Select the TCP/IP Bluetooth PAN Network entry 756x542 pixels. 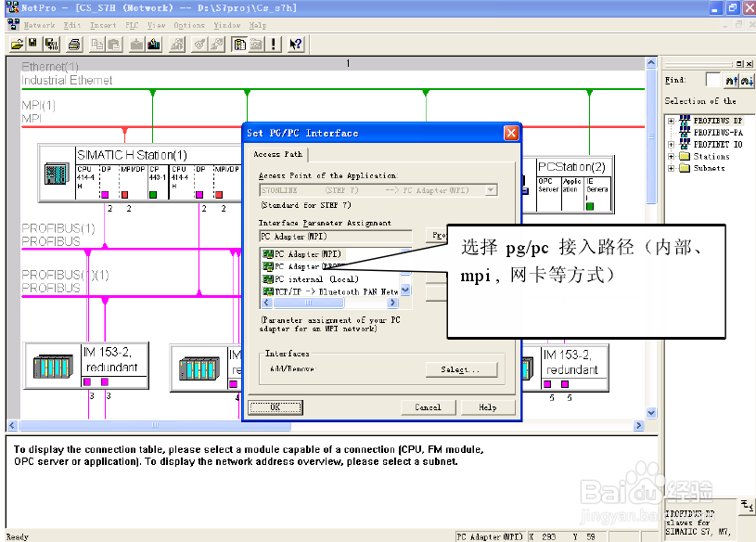point(334,291)
